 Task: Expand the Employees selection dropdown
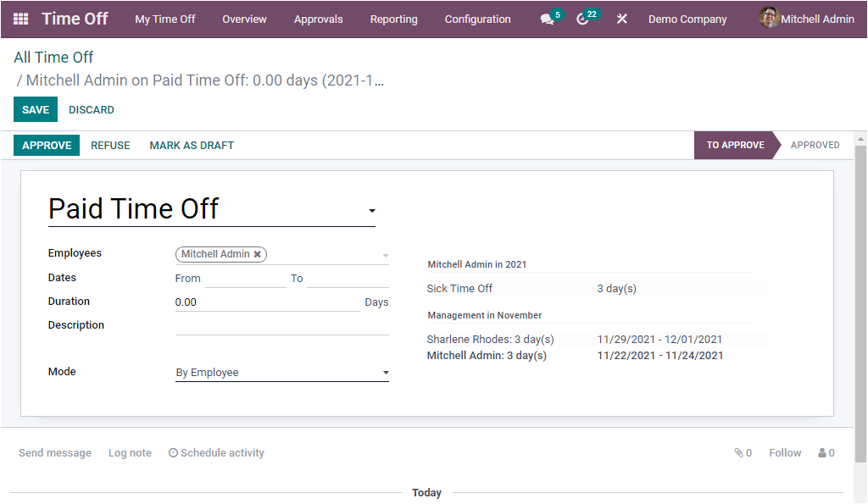385,254
